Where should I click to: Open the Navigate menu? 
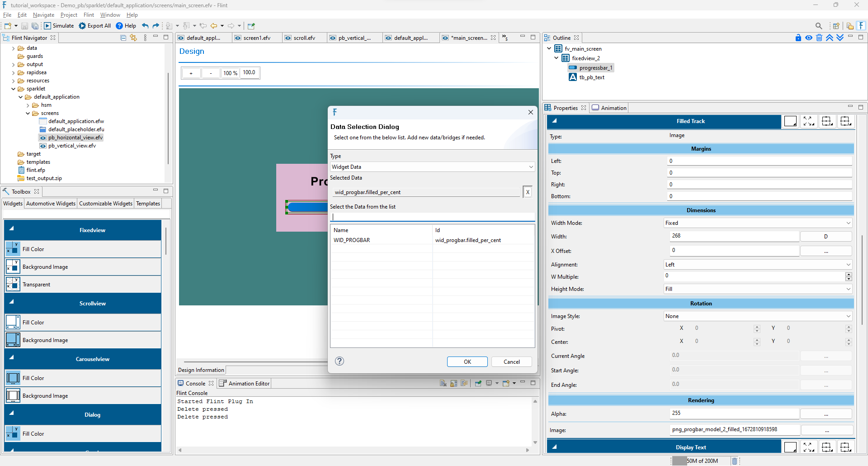43,15
